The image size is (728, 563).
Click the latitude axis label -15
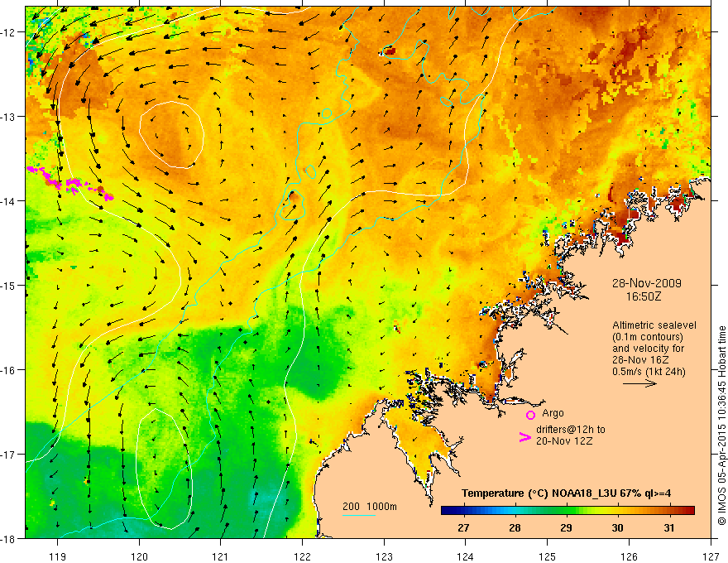point(9,285)
